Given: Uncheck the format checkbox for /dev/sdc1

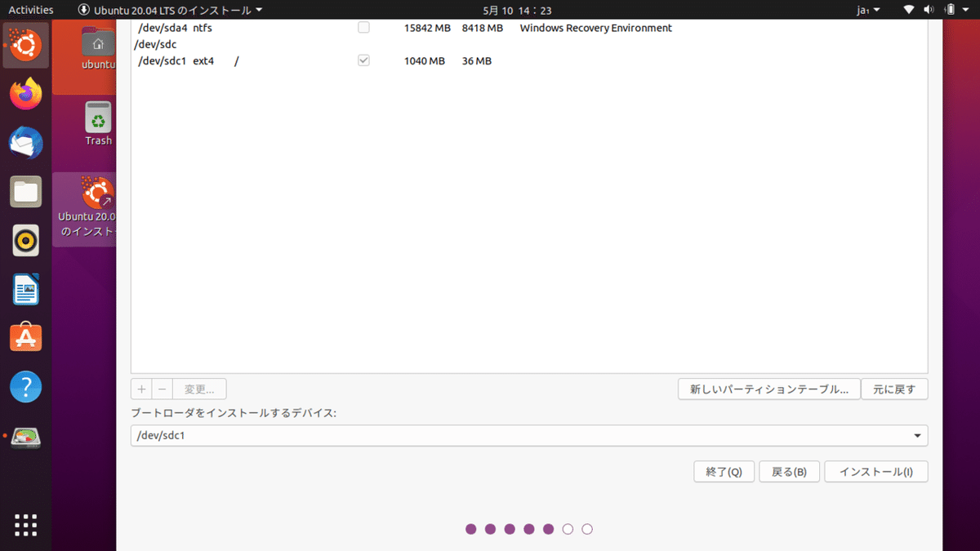Looking at the screenshot, I should point(363,60).
